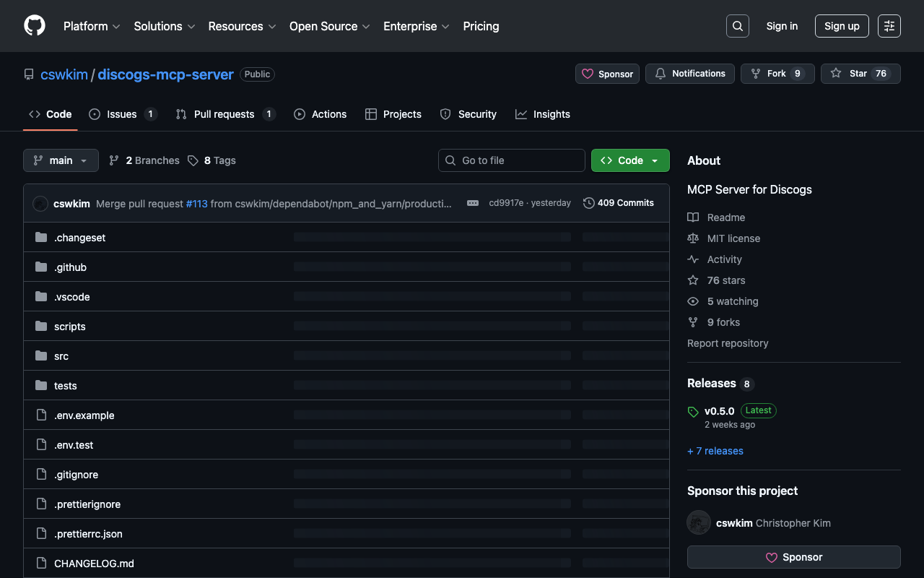924x578 pixels.
Task: Click the commit details ellipsis icon
Action: [x=473, y=203]
